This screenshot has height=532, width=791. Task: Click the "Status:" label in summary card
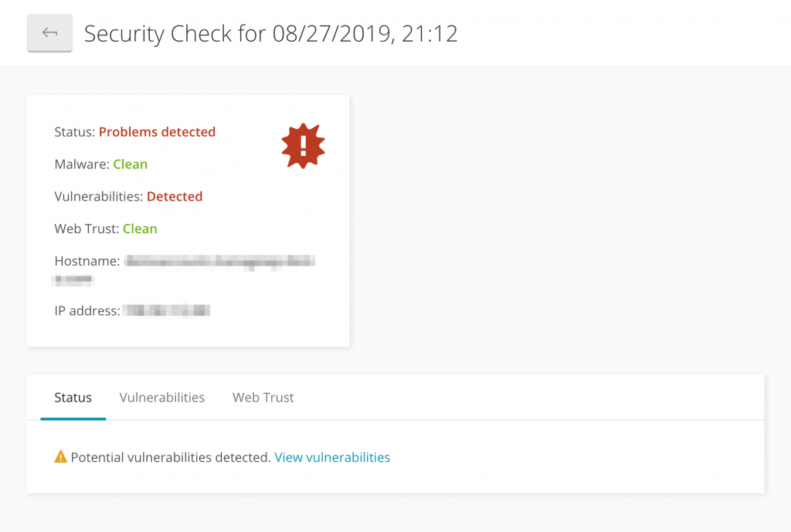[x=74, y=132]
